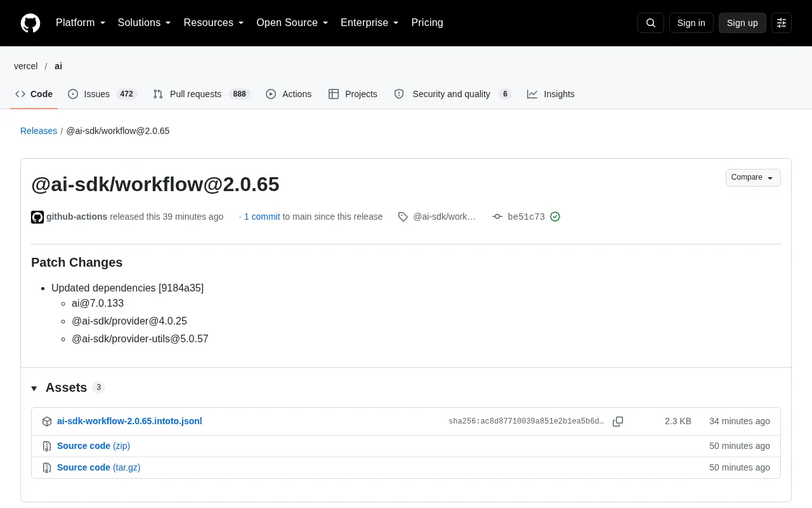Viewport: 812px width, 508px height.
Task: Switch to the Insights tab
Action: (551, 94)
